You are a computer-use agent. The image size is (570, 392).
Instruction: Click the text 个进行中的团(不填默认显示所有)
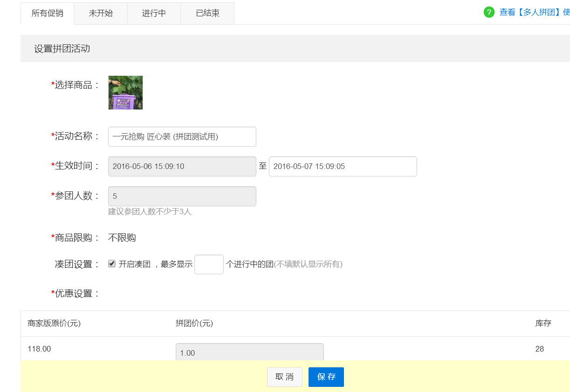pyautogui.click(x=284, y=264)
